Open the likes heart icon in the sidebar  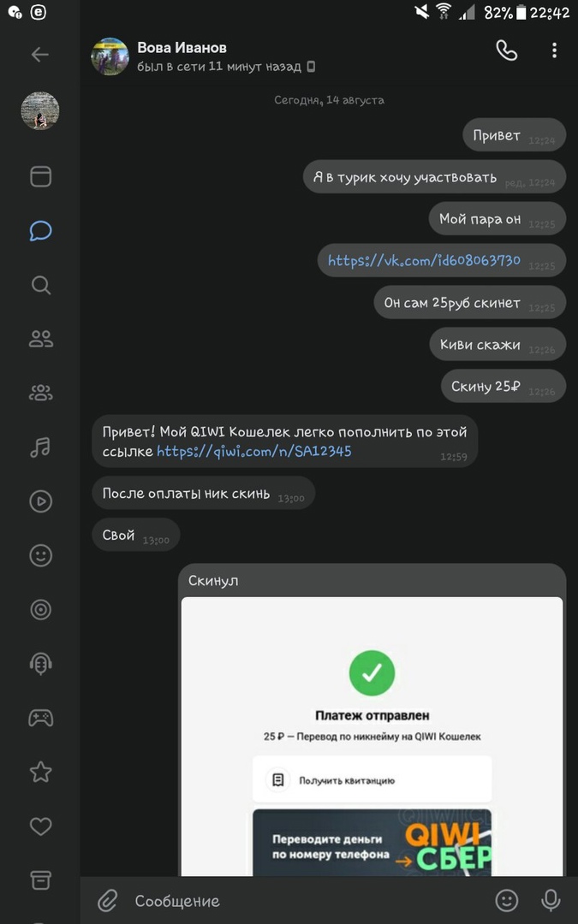[x=40, y=826]
